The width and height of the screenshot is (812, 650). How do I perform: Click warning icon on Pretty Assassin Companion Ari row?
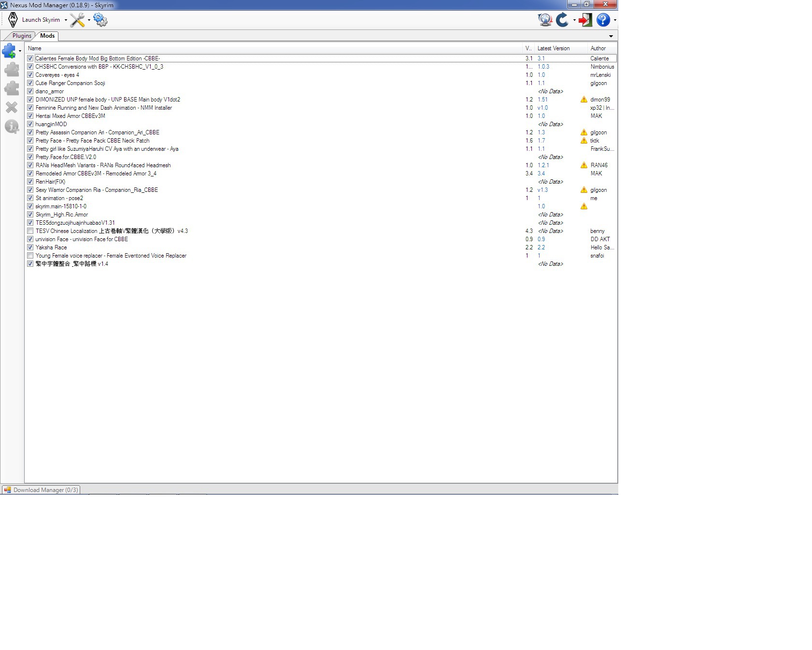pyautogui.click(x=584, y=132)
